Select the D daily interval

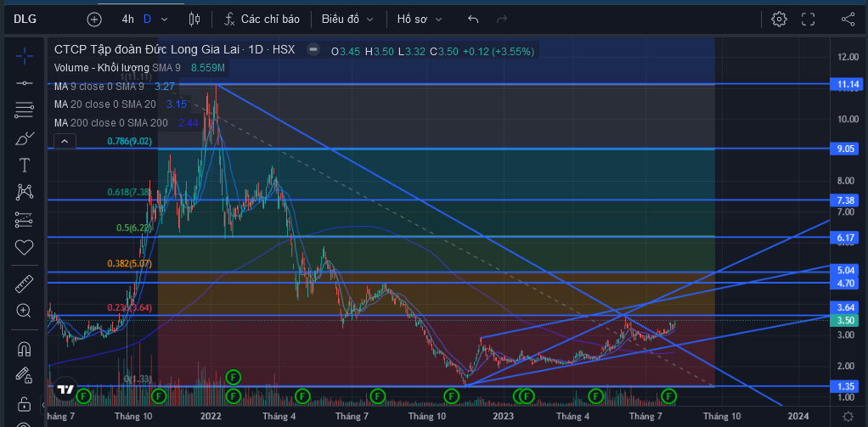(147, 20)
